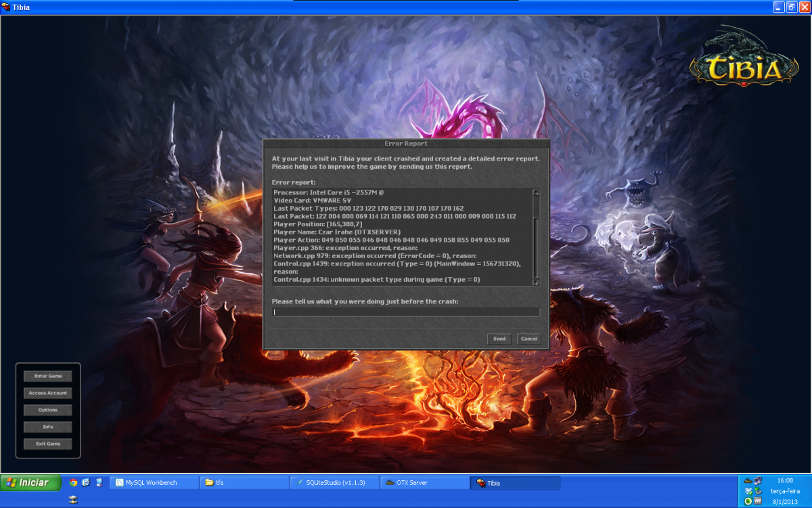Click the Info button
The height and width of the screenshot is (508, 812).
48,427
